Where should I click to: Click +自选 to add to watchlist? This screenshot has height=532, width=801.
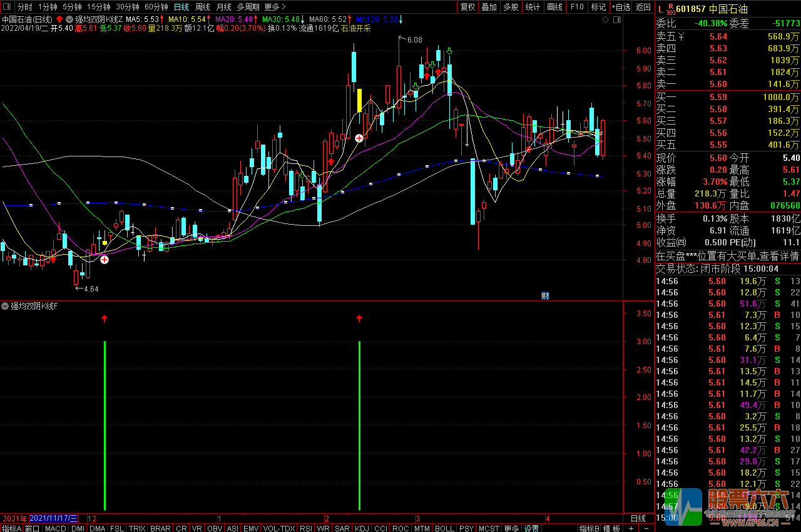tap(620, 7)
